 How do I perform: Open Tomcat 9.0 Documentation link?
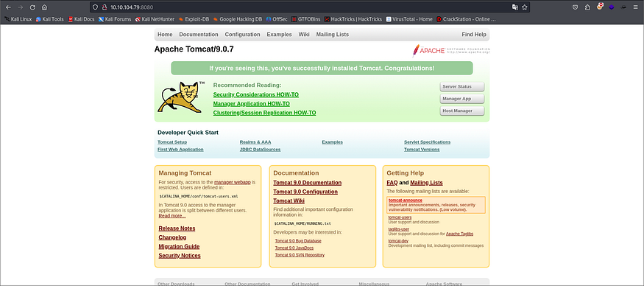click(x=307, y=183)
